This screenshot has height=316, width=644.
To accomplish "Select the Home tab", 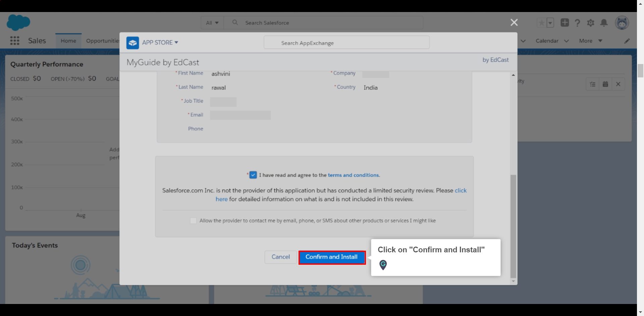I will point(68,41).
